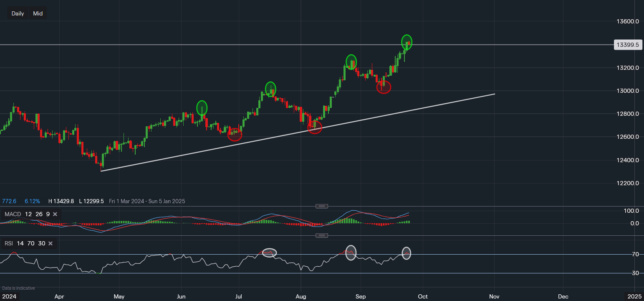Select the green circle at the June peak

click(202, 107)
